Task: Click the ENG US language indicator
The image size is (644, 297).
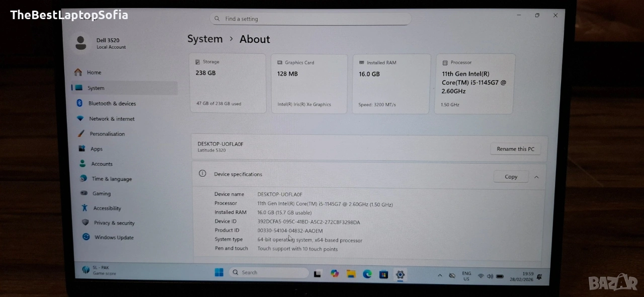Action: click(466, 276)
